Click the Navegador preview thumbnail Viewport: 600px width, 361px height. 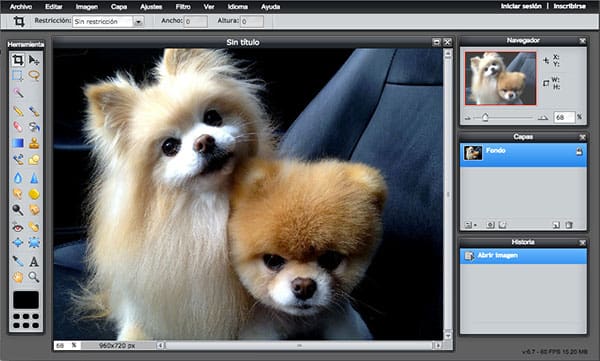[x=501, y=78]
